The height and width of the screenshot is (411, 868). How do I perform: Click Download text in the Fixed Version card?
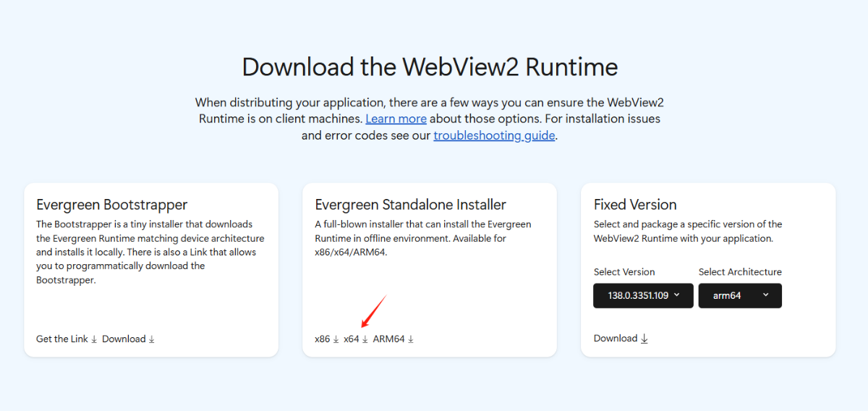coord(616,339)
